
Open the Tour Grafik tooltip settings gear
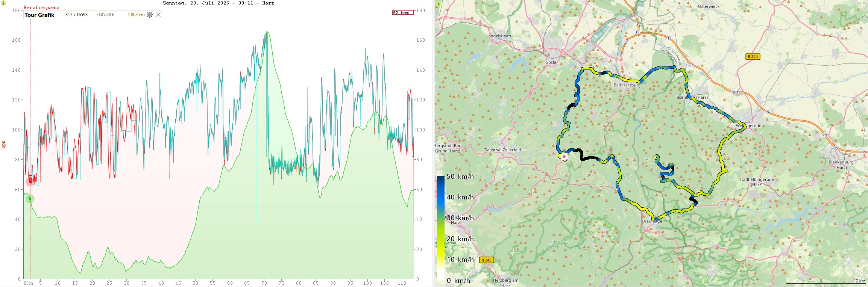[150, 15]
